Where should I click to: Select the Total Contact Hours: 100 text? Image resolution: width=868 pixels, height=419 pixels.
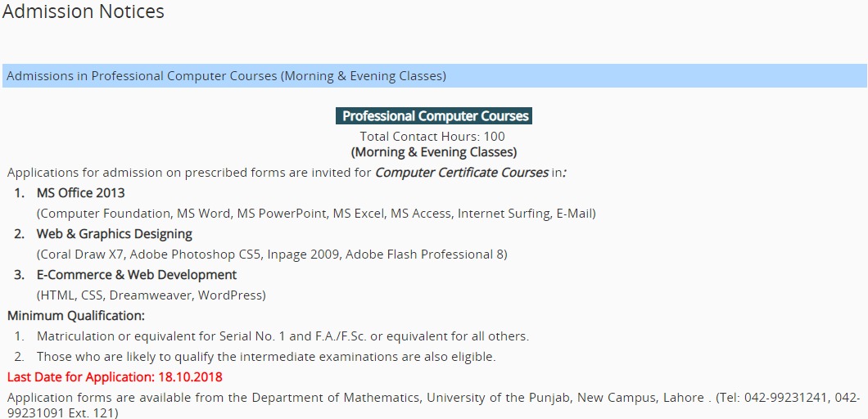(x=432, y=136)
